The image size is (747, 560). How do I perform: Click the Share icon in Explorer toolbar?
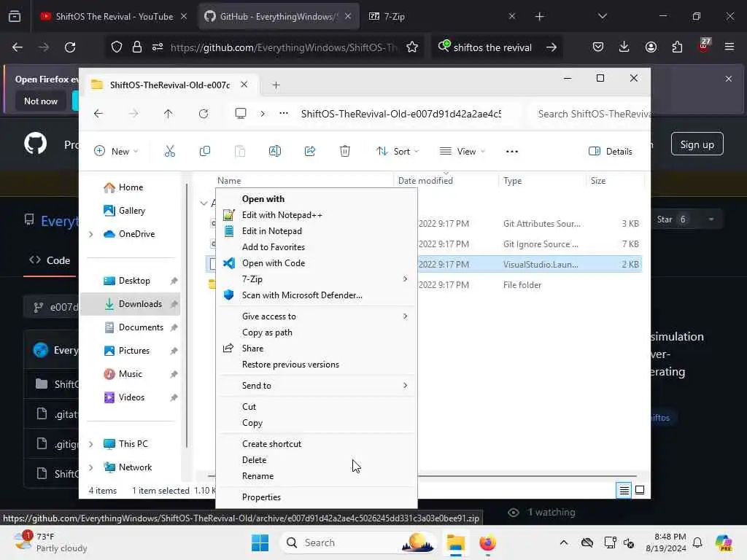tap(309, 152)
